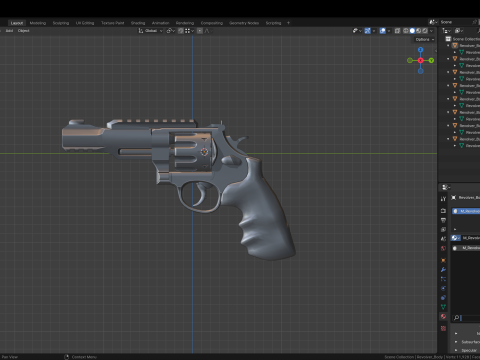Toggle X-ray mode
Viewport: 480px width, 360px height.
click(397, 31)
